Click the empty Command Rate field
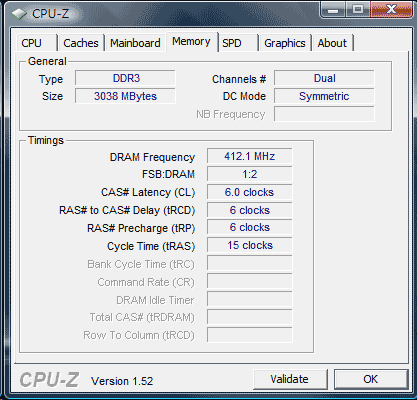Screen dimensions: 417x400 pyautogui.click(x=250, y=281)
